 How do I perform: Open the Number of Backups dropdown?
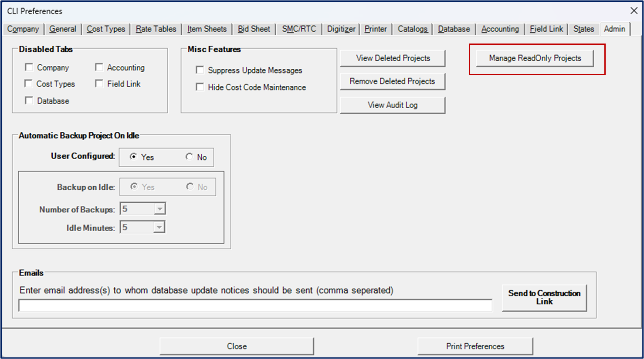point(160,209)
